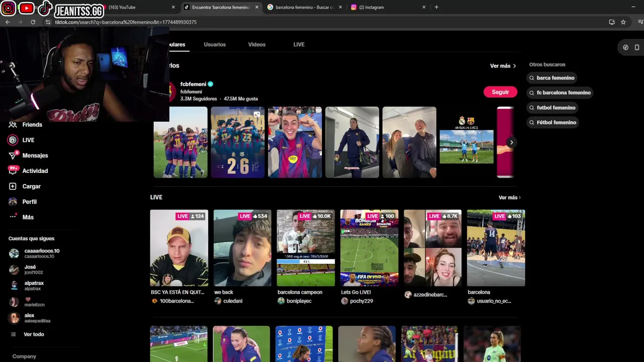This screenshot has height=362, width=644.
Task: Switch to the Usuarios tab
Action: click(x=215, y=44)
